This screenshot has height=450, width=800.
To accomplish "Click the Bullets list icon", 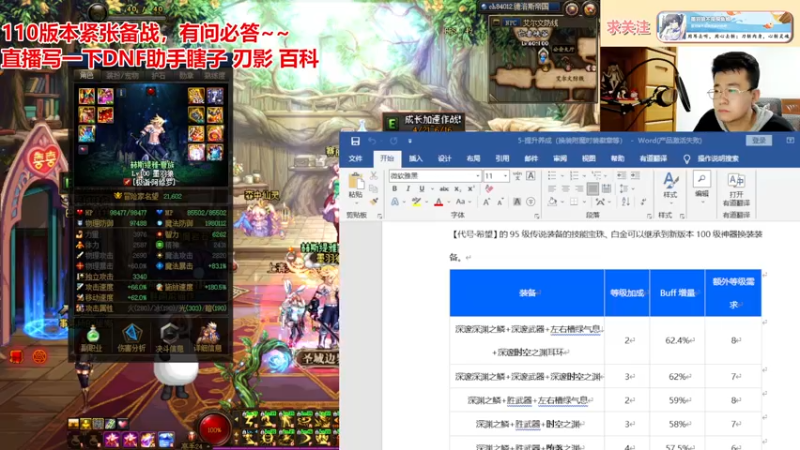I will 552,176.
